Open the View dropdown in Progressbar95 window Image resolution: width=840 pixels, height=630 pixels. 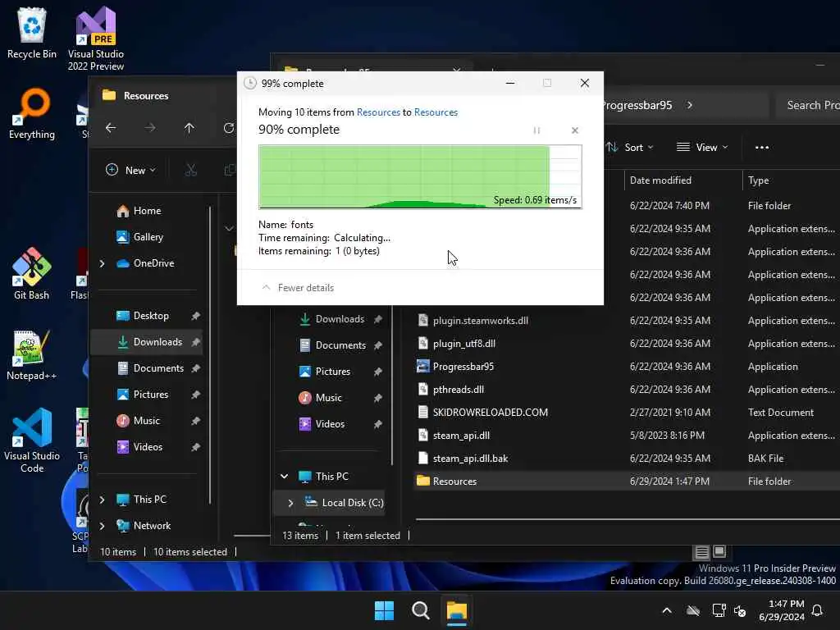pyautogui.click(x=702, y=148)
